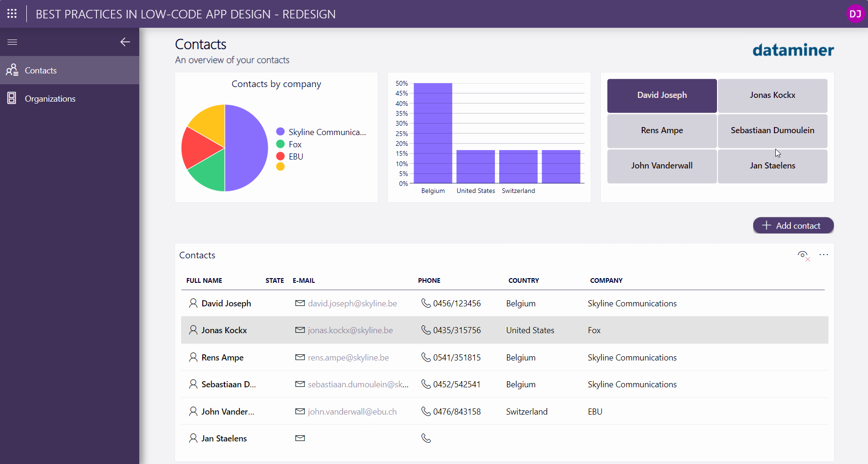Click the person icon beside John Vanderwall row
This screenshot has width=868, height=464.
193,412
